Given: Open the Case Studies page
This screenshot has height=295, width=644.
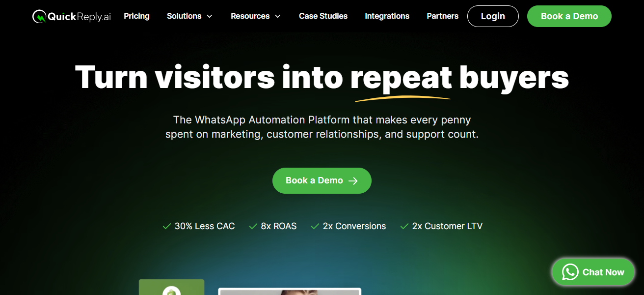Looking at the screenshot, I should [x=323, y=16].
